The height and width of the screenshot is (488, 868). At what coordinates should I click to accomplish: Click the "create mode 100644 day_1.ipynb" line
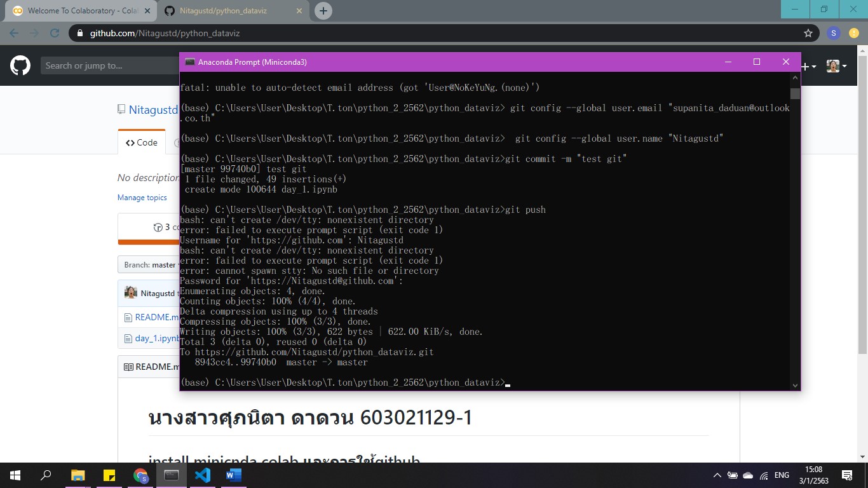(261, 189)
